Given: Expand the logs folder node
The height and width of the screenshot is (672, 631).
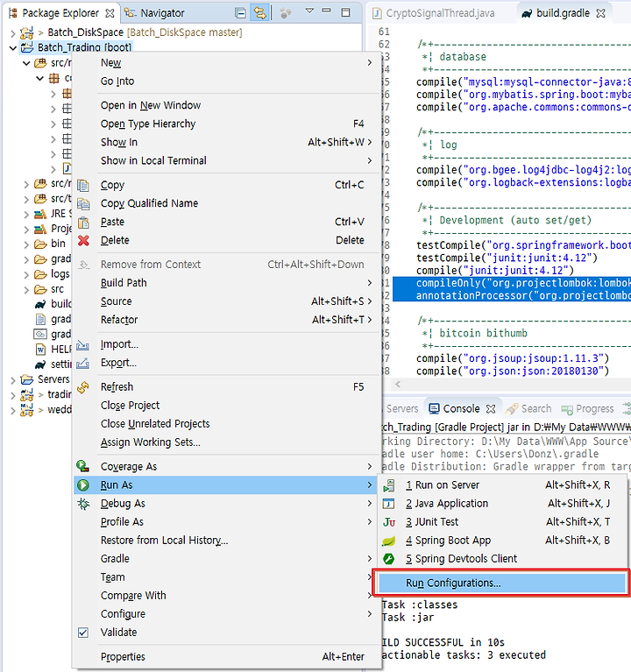Looking at the screenshot, I should [26, 275].
